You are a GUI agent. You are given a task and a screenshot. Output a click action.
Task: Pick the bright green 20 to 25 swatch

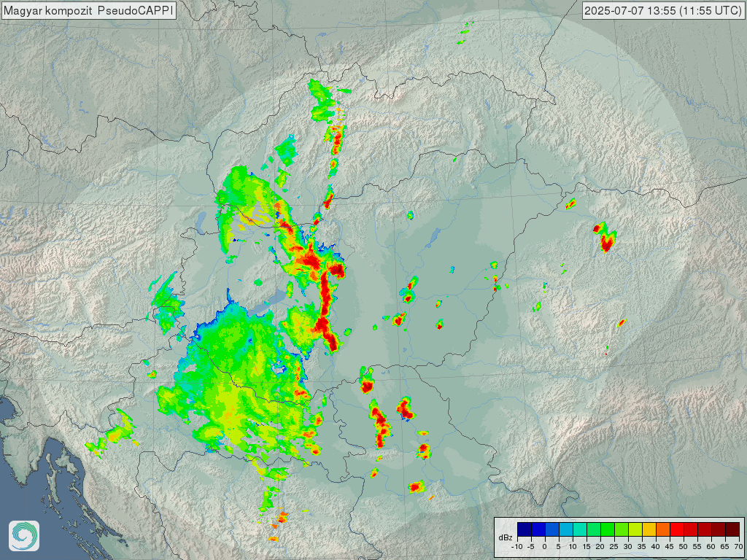[x=608, y=529]
